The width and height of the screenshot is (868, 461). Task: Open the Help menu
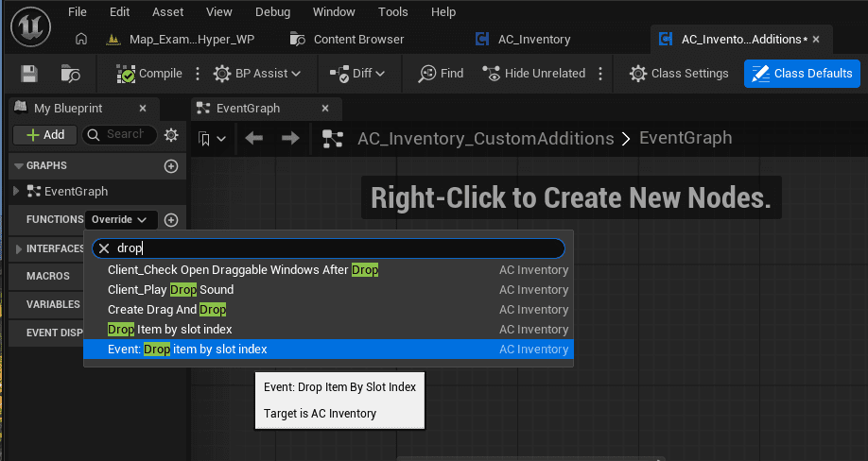coord(443,11)
